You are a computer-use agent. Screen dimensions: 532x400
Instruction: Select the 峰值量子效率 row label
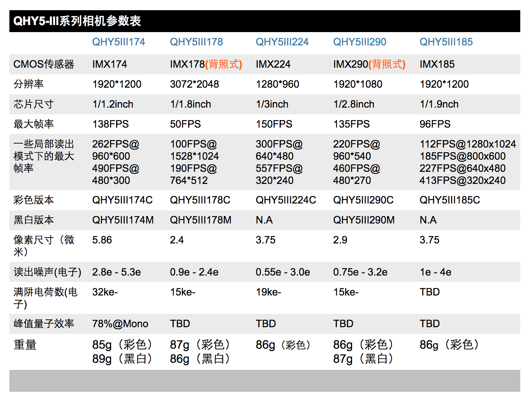click(44, 324)
